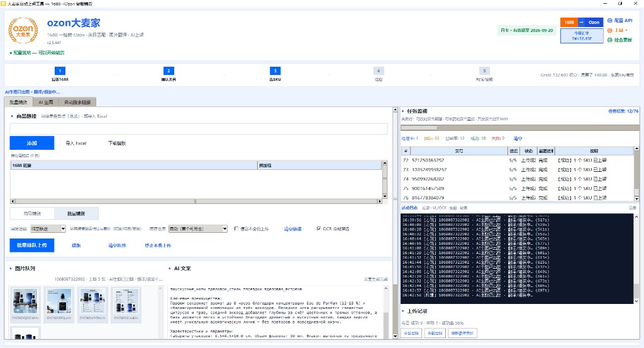Screen dimensions: 644x348
Task: Click the download template button
Action: tap(117, 143)
